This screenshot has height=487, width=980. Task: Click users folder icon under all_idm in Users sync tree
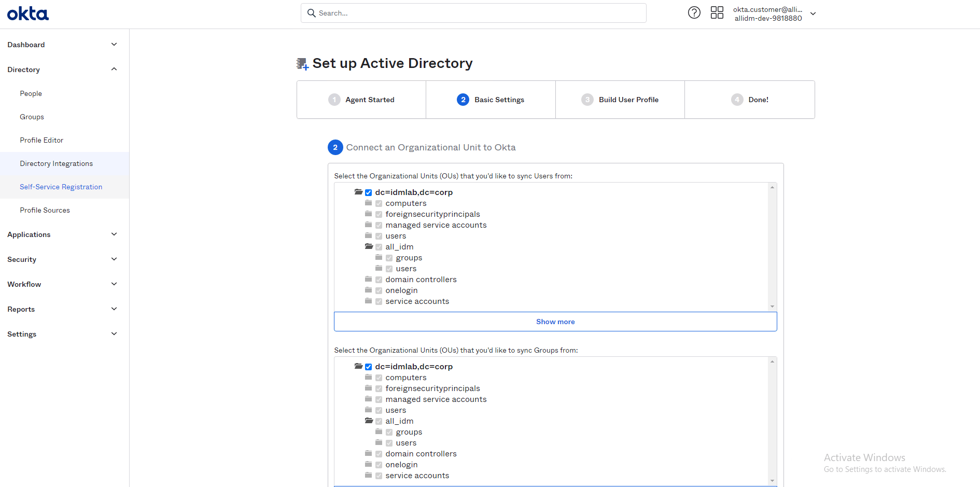[379, 268]
